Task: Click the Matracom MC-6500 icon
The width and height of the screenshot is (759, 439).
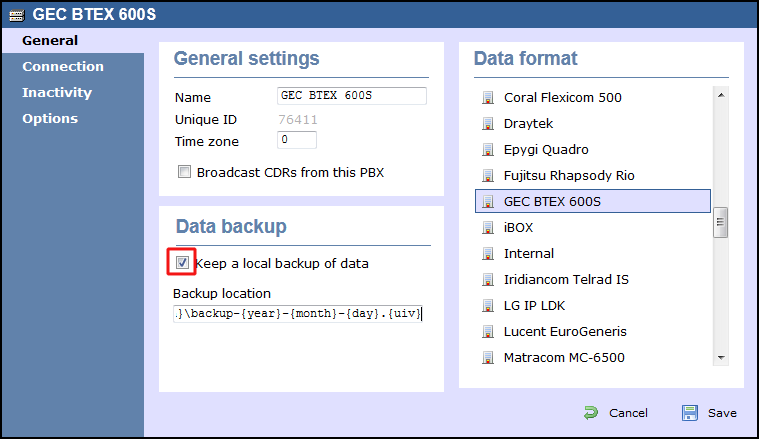Action: click(488, 358)
